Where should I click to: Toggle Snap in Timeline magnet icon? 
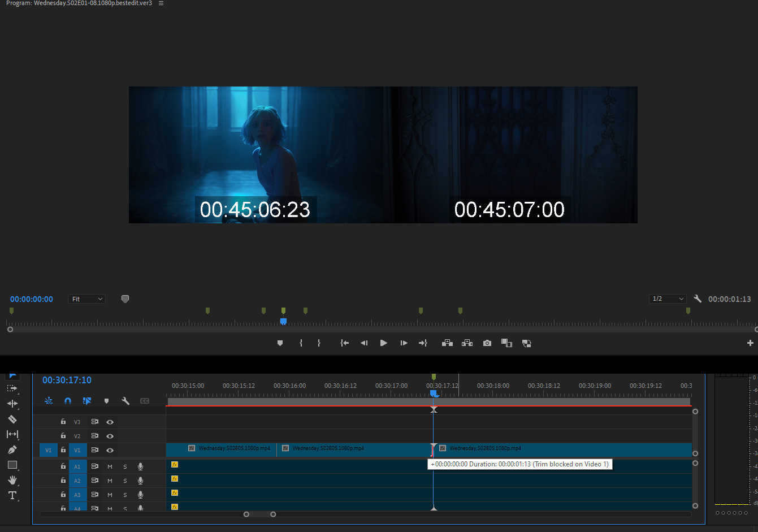[x=68, y=401]
